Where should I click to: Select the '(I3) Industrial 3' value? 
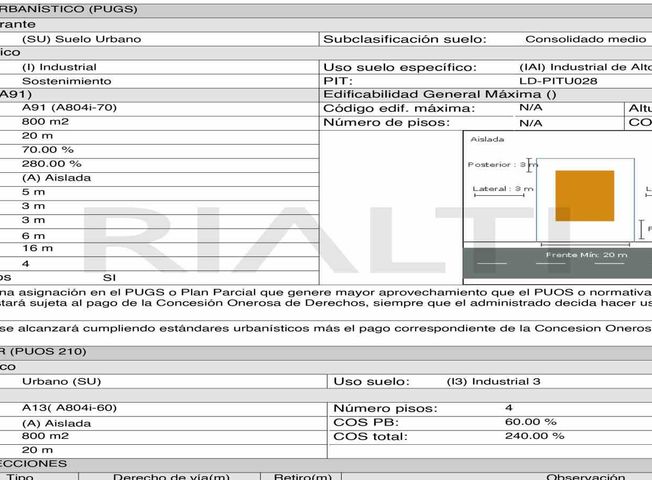(494, 381)
